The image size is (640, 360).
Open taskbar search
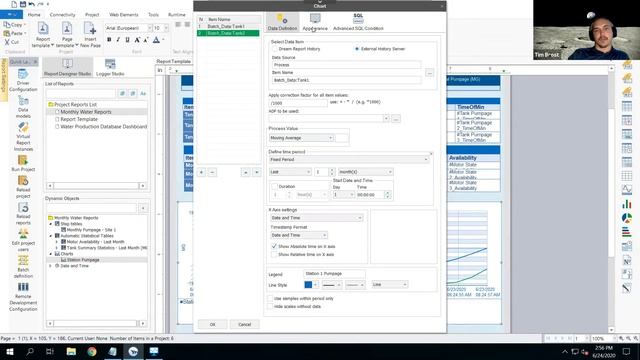click(x=30, y=351)
